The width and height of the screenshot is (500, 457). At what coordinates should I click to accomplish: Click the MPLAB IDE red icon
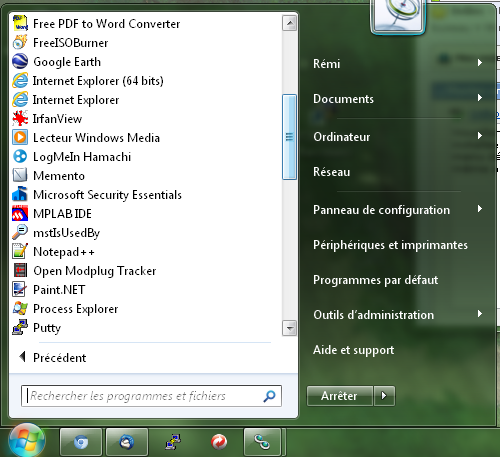click(20, 214)
